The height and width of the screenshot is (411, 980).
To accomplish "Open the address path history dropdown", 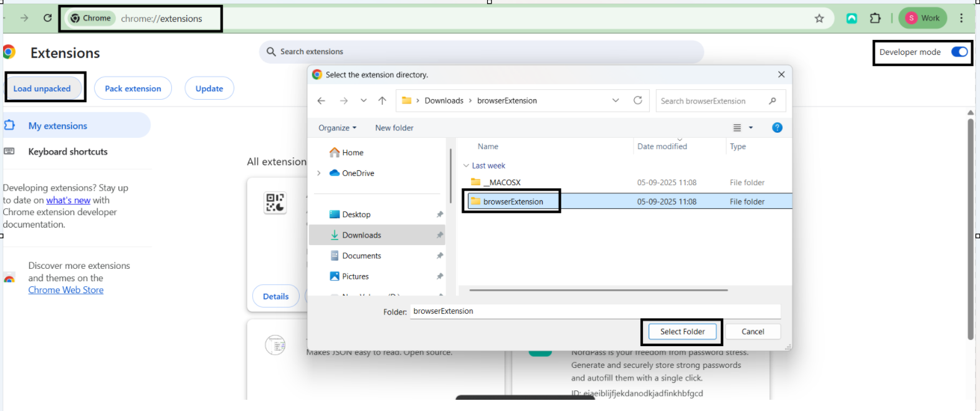I will pyautogui.click(x=616, y=100).
